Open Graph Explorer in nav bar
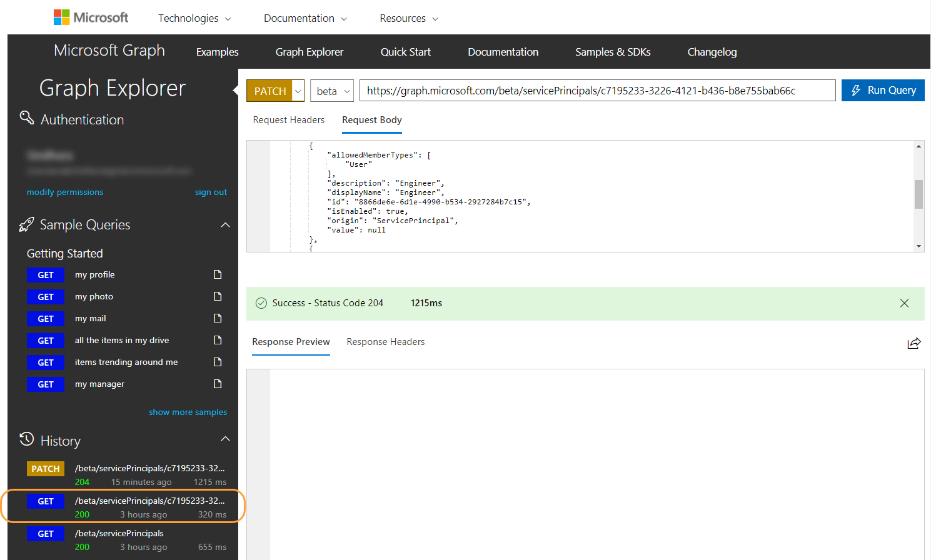Viewport: 931px width, 560px height. click(309, 52)
